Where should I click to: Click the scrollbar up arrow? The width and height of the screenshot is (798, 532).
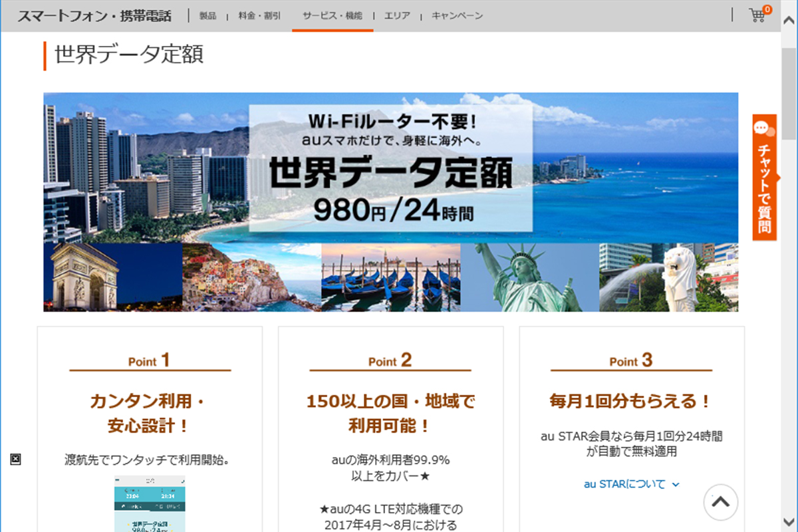coord(789,39)
